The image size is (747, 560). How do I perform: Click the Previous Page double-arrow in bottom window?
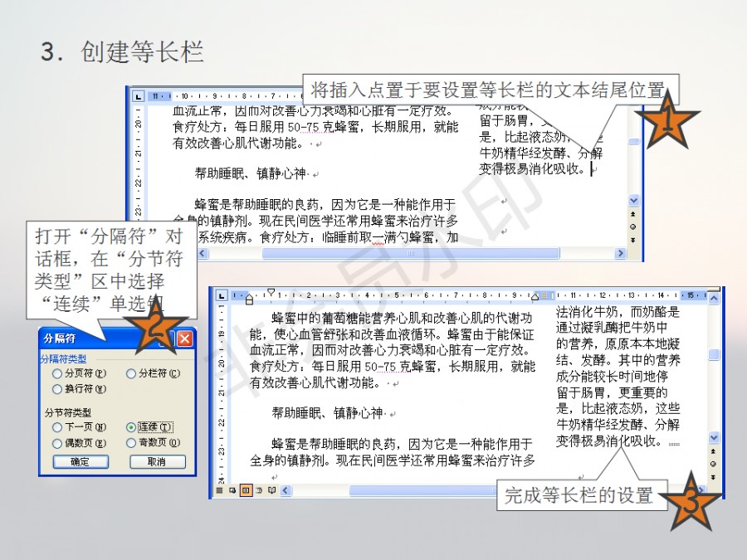[x=714, y=451]
